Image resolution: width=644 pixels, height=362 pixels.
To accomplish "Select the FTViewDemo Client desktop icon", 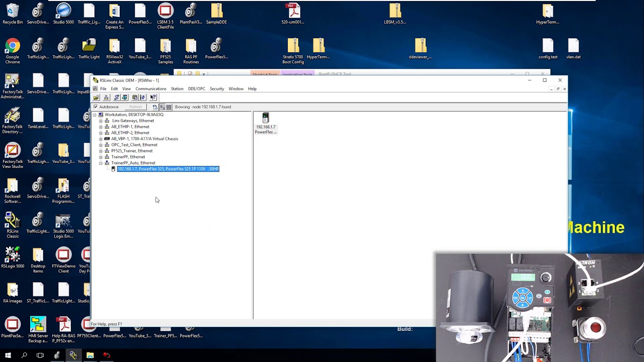I will [x=63, y=260].
